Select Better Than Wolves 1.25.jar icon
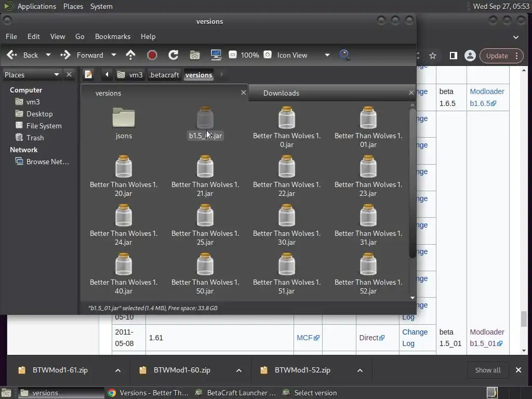Viewport: 532px width, 399px height. pyautogui.click(x=205, y=216)
